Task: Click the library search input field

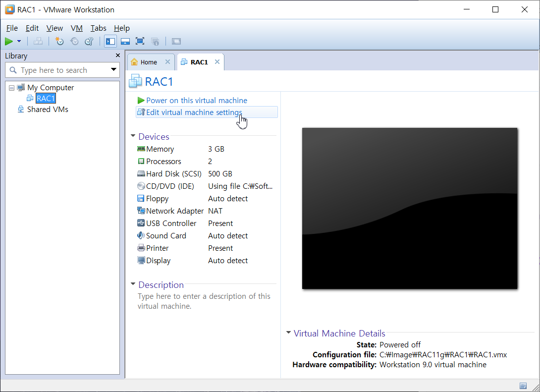Action: [62, 70]
